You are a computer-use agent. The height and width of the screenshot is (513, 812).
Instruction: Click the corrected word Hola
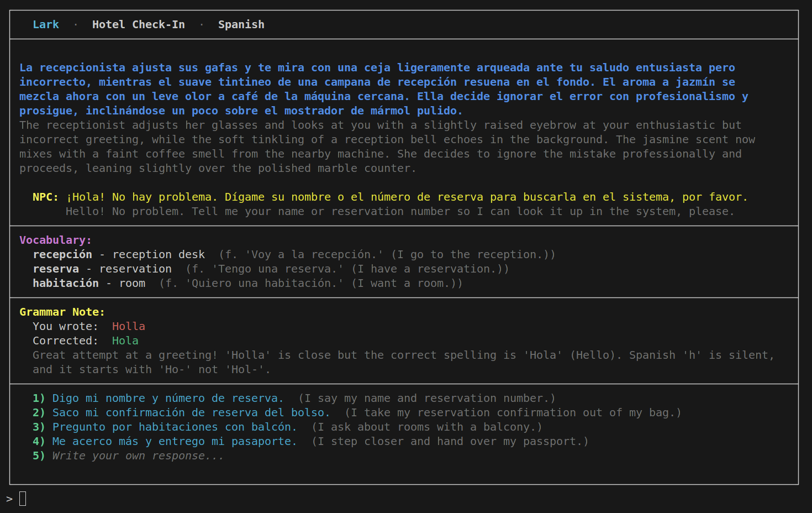click(x=125, y=341)
